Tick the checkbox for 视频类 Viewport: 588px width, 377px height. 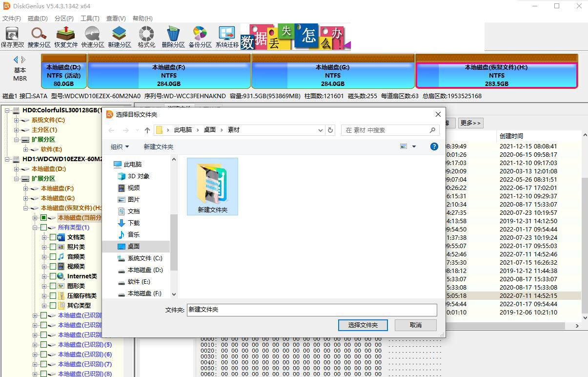click(53, 267)
